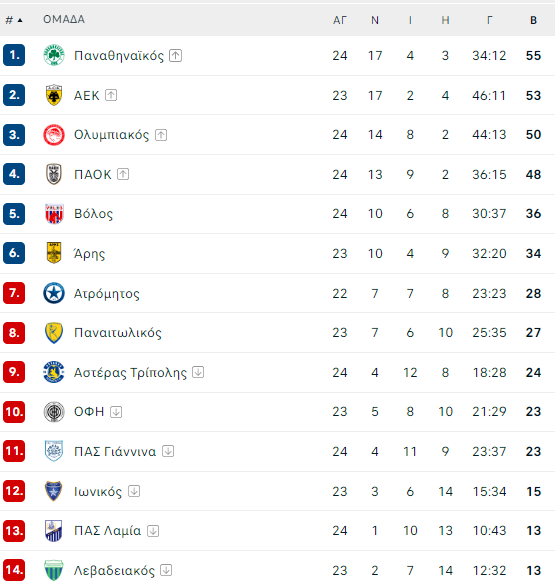The image size is (555, 585).
Task: Sort standings by ΑΓ games header
Action: pos(340,20)
